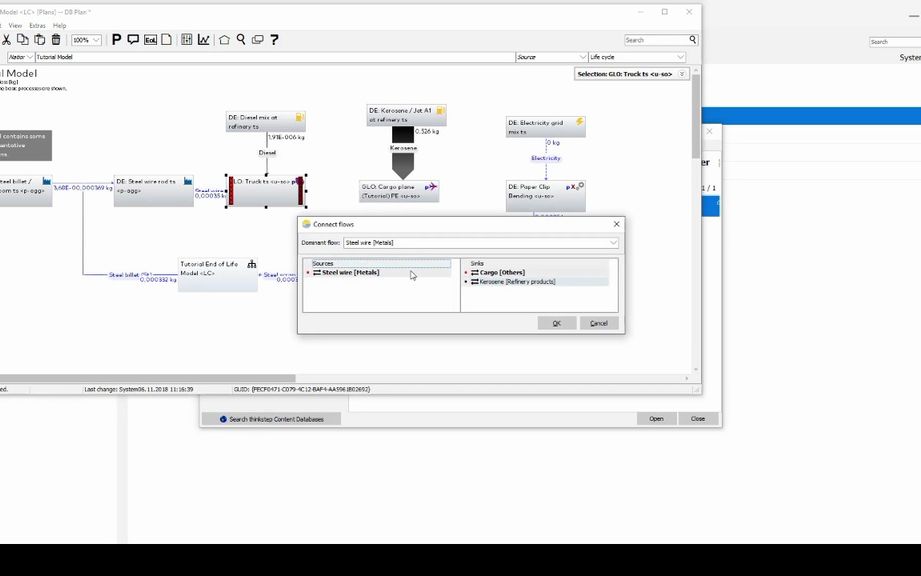The image size is (921, 576).
Task: Open the sliders settings toolbar icon
Action: (187, 39)
